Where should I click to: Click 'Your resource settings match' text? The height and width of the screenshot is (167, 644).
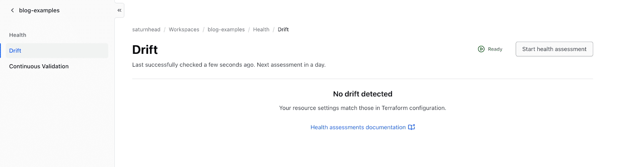point(363,108)
